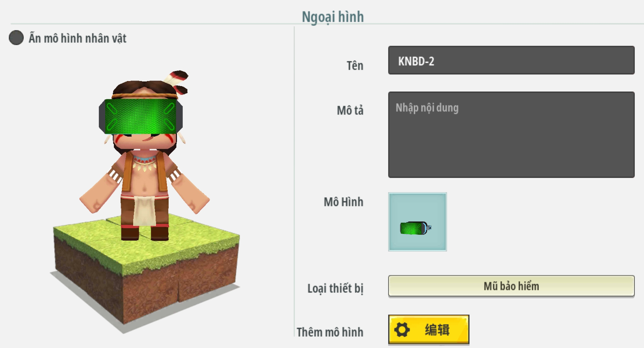Select the Mô Hình teal thumbnail box
Image resolution: width=644 pixels, height=348 pixels.
(417, 222)
